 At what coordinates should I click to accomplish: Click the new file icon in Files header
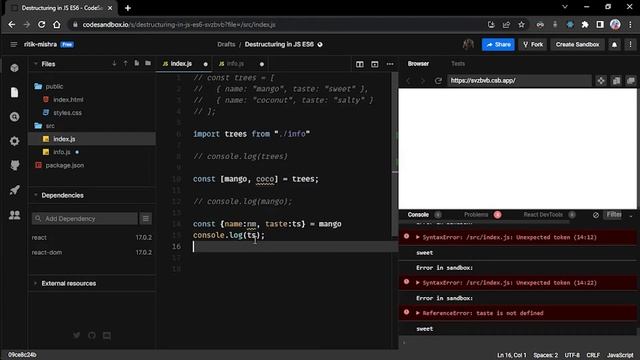tap(136, 64)
